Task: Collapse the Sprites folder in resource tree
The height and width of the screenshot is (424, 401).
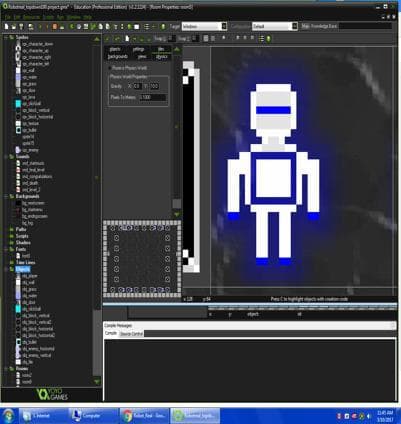Action: (x=6, y=37)
